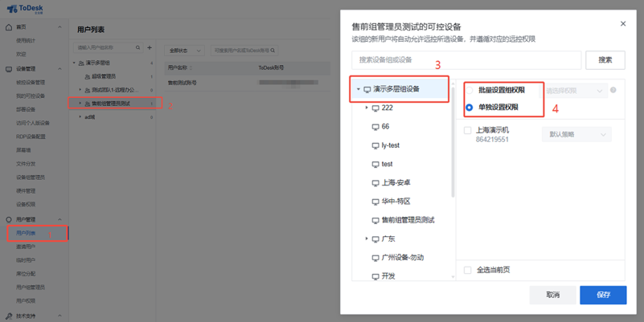644x322 pixels.
Task: Collapse the 演示多层组设备 tree node arrow
Action: (358, 89)
